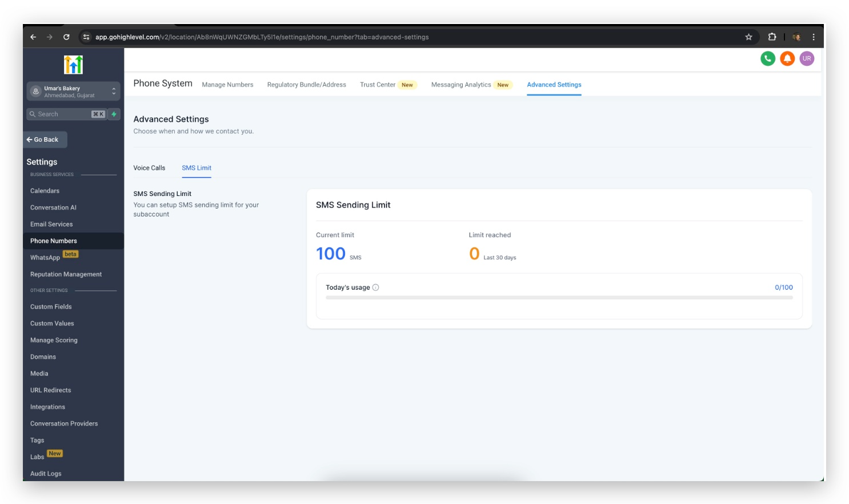
Task: Open Phone Numbers settings
Action: tap(73, 241)
